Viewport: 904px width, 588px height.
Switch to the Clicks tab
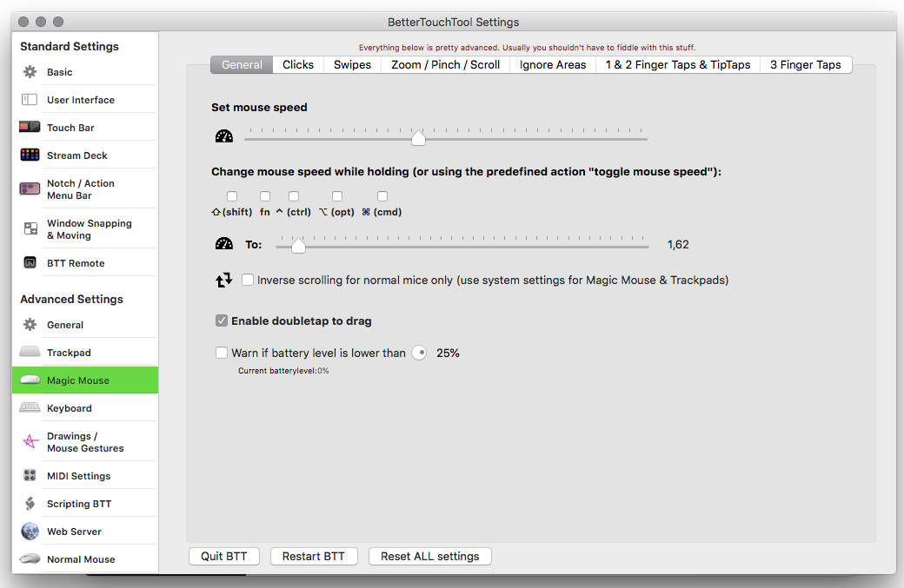click(x=298, y=64)
